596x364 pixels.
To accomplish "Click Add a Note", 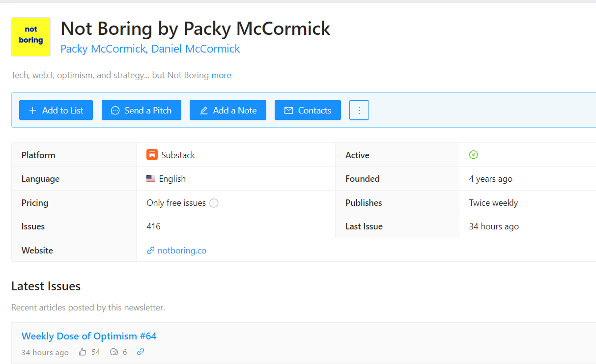I will [227, 110].
